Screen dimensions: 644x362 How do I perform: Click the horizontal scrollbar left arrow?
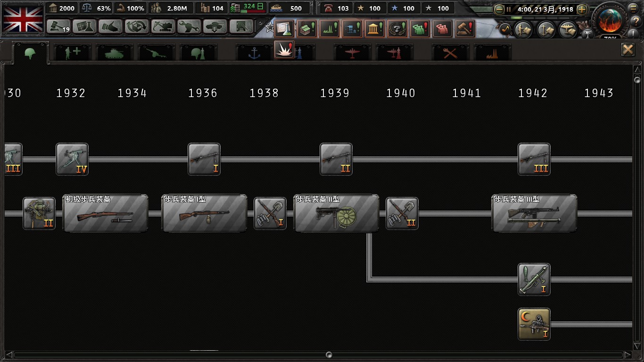pyautogui.click(x=8, y=355)
